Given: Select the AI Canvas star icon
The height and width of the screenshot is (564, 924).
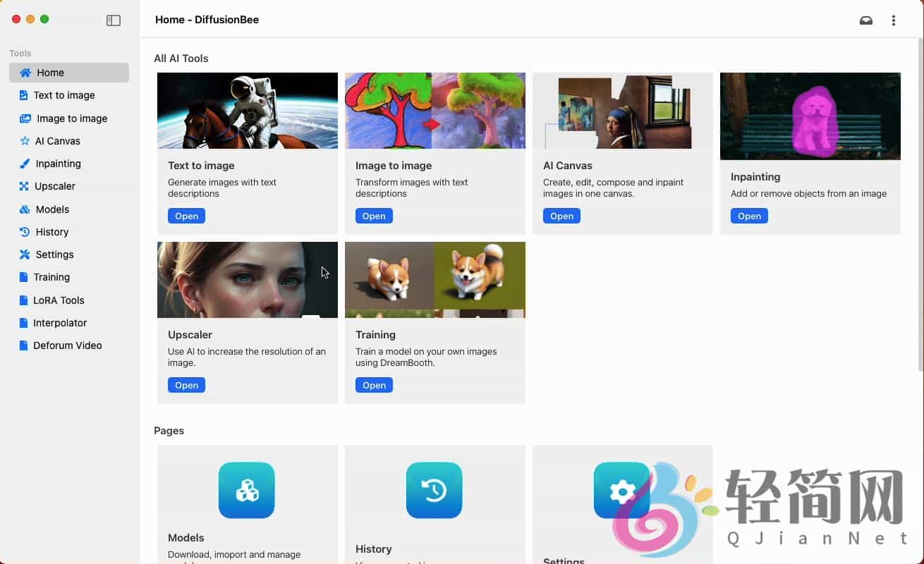Looking at the screenshot, I should click(24, 141).
